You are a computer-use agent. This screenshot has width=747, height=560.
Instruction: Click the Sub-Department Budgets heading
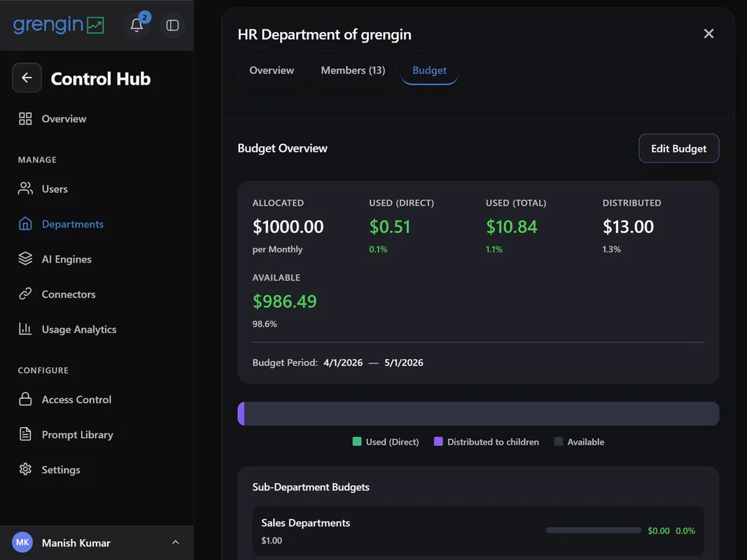tap(311, 487)
